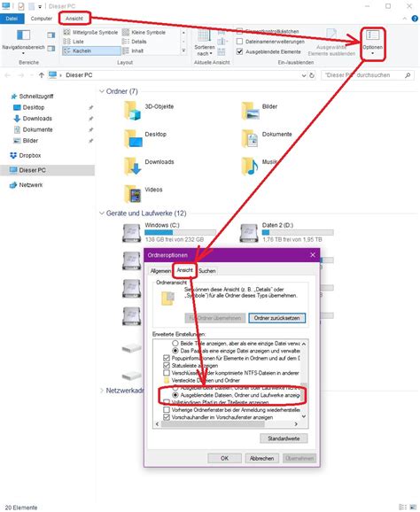Open the Navigationsbereich pane icon
Image resolution: width=420 pixels, height=512 pixels.
(23, 35)
